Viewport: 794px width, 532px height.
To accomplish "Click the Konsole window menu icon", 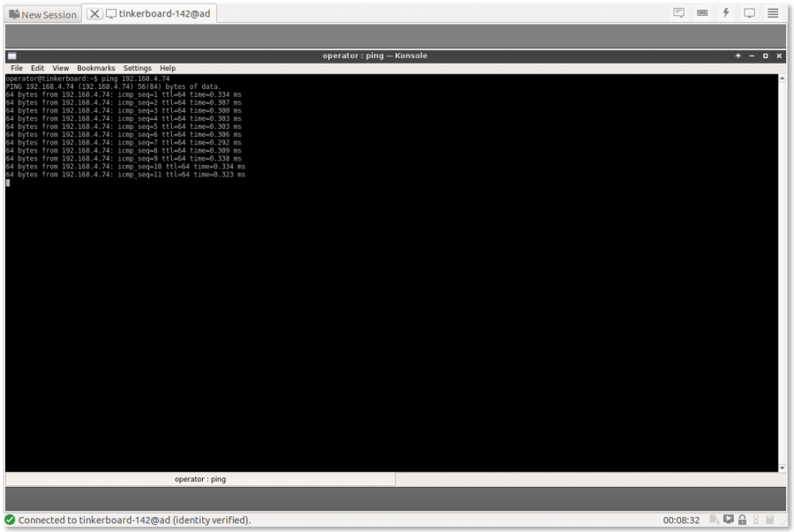I will tap(12, 56).
